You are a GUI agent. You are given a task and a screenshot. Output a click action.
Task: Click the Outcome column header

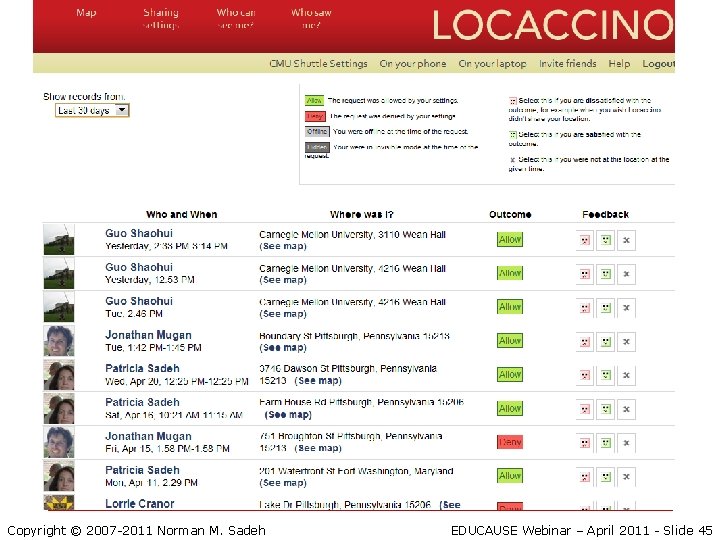(x=510, y=214)
